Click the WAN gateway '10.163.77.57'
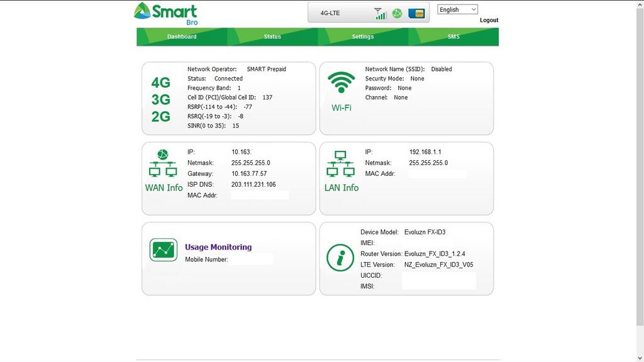This screenshot has width=644, height=362. tap(249, 173)
